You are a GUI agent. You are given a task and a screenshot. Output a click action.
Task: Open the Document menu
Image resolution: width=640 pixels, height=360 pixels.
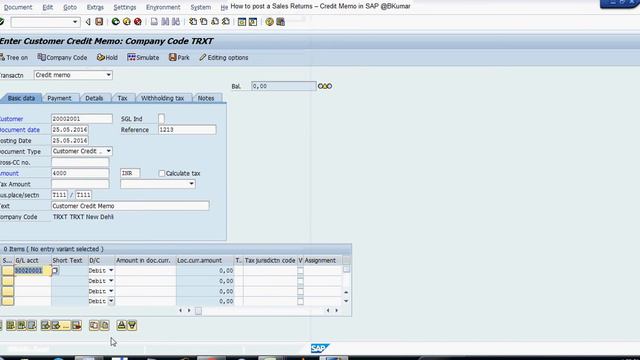18,7
